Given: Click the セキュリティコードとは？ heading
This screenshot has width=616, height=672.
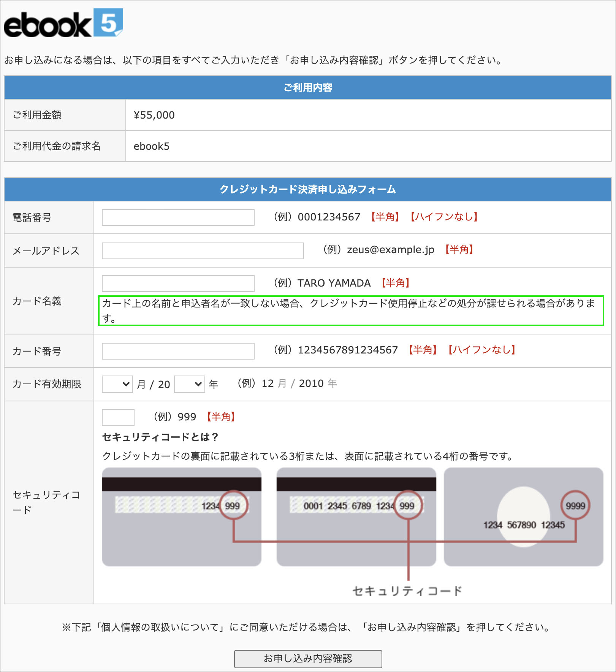Looking at the screenshot, I should (x=160, y=437).
